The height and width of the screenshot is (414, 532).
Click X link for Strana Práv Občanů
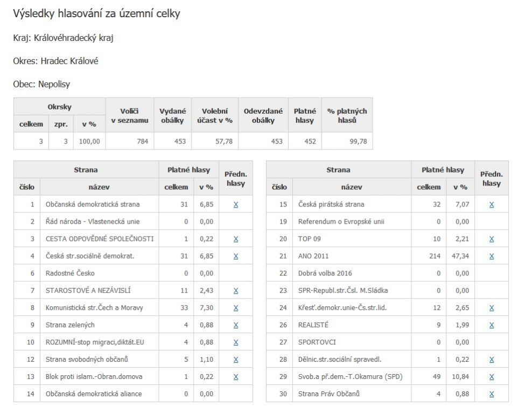[x=492, y=394]
